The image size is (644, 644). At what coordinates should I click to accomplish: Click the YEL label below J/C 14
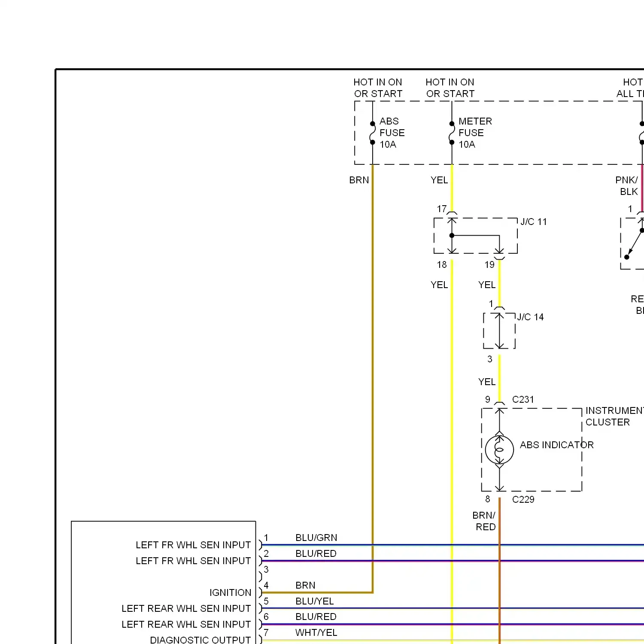pos(487,382)
